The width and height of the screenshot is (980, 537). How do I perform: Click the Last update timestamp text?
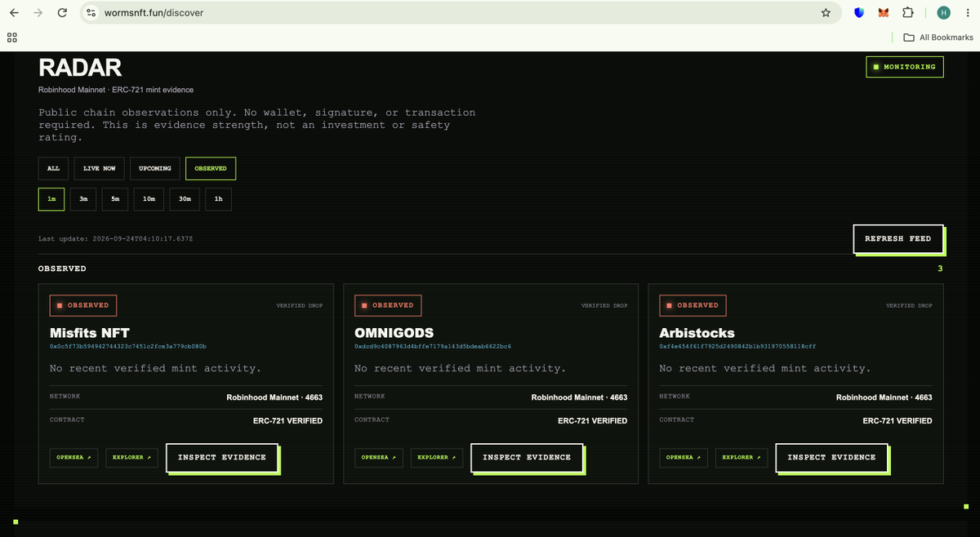point(115,239)
